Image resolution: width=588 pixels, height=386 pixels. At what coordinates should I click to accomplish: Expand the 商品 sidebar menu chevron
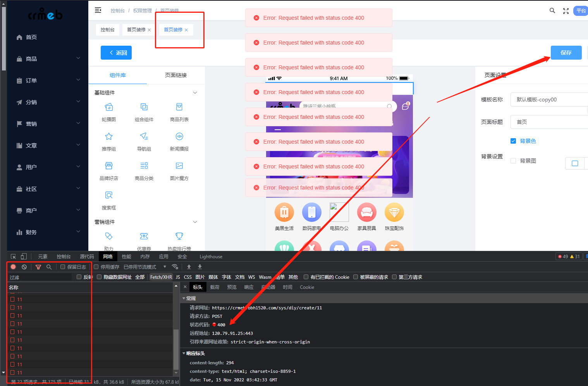[78, 58]
